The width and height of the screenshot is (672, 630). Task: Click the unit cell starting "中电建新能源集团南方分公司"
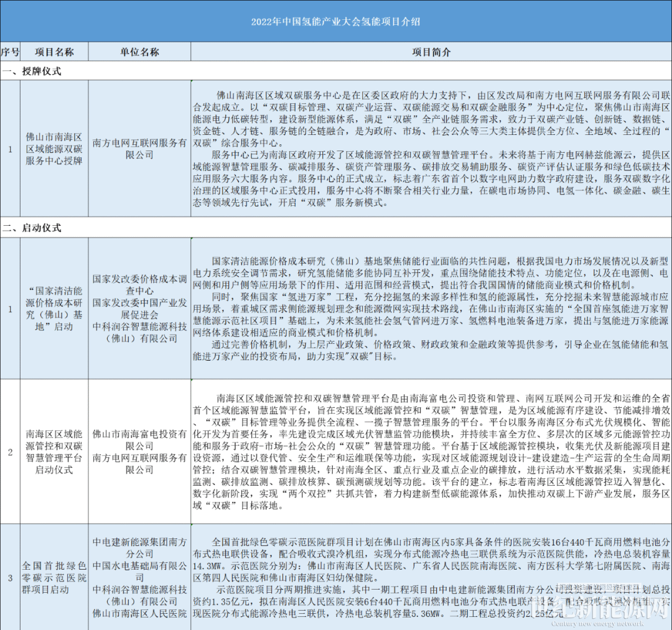139,577
